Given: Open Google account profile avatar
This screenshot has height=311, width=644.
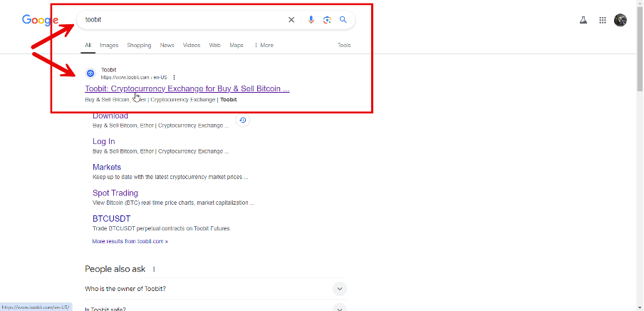Looking at the screenshot, I should [x=620, y=20].
